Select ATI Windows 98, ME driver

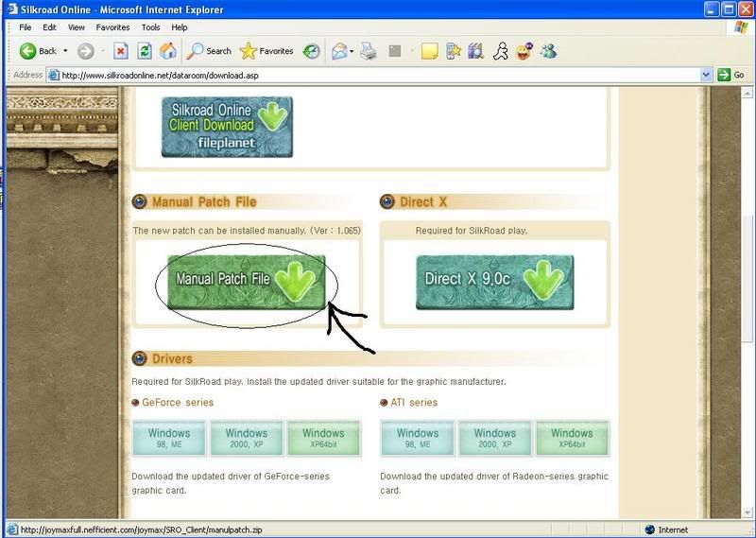pos(418,438)
